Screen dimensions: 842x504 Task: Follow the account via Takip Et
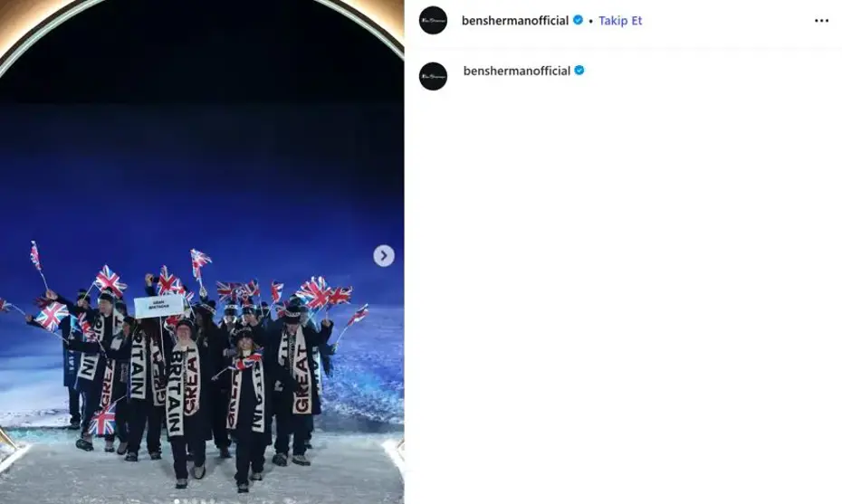point(620,21)
